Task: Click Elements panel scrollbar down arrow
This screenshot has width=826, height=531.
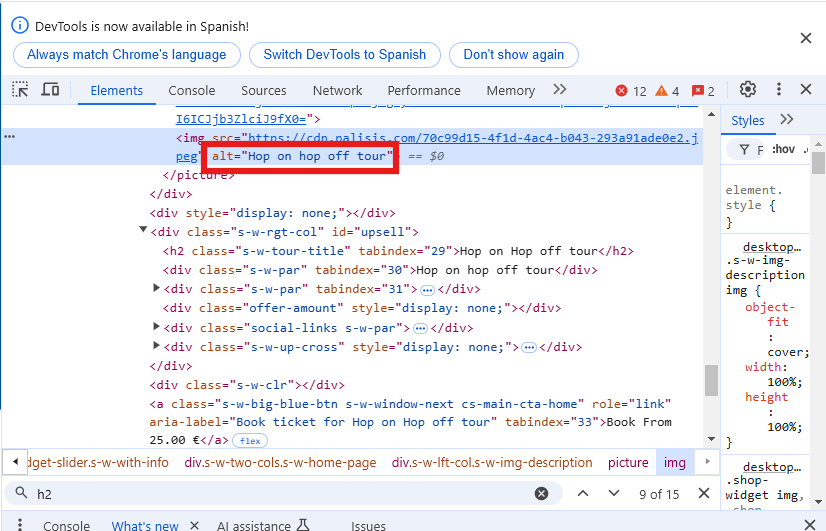Action: click(711, 439)
